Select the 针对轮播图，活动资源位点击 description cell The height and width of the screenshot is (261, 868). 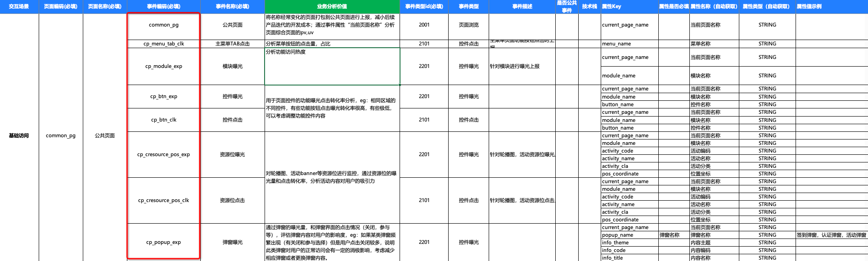coord(522,200)
